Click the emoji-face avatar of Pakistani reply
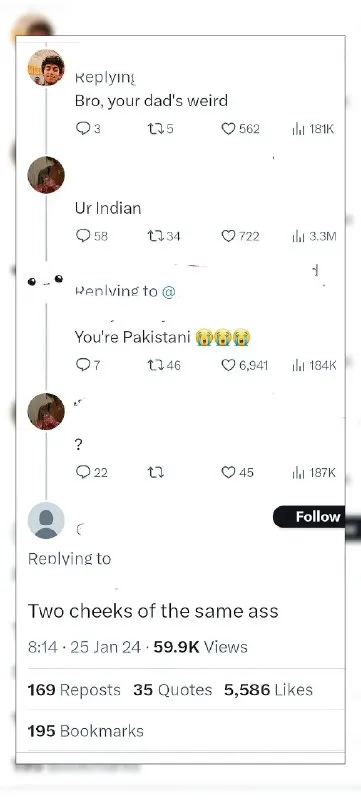 tap(46, 281)
